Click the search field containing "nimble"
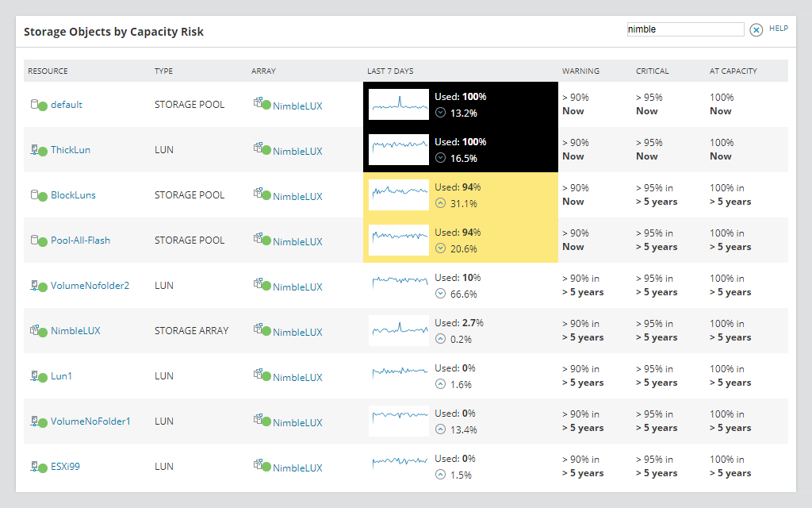812x508 pixels. tap(684, 29)
